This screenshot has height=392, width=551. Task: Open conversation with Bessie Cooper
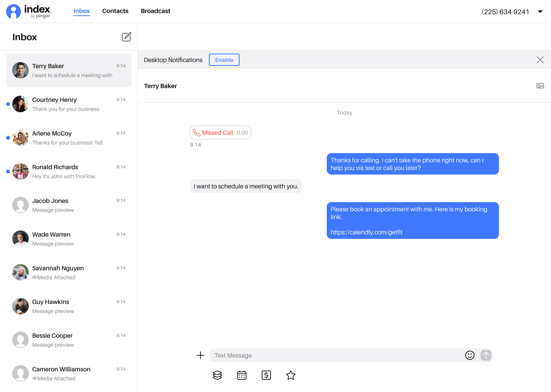pos(69,340)
